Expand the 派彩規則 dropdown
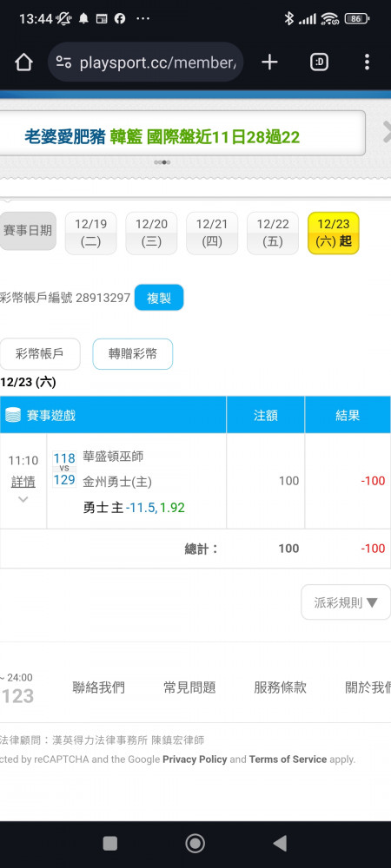Image resolution: width=391 pixels, height=868 pixels. coord(346,602)
